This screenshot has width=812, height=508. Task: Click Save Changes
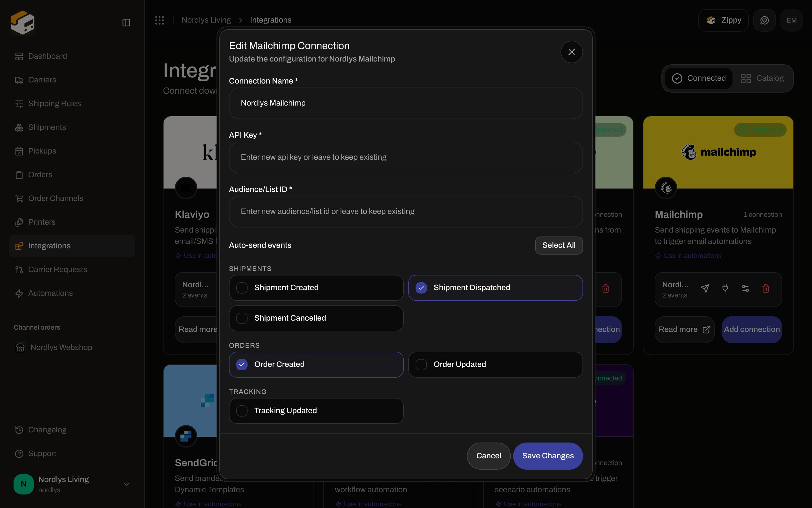[x=548, y=456]
